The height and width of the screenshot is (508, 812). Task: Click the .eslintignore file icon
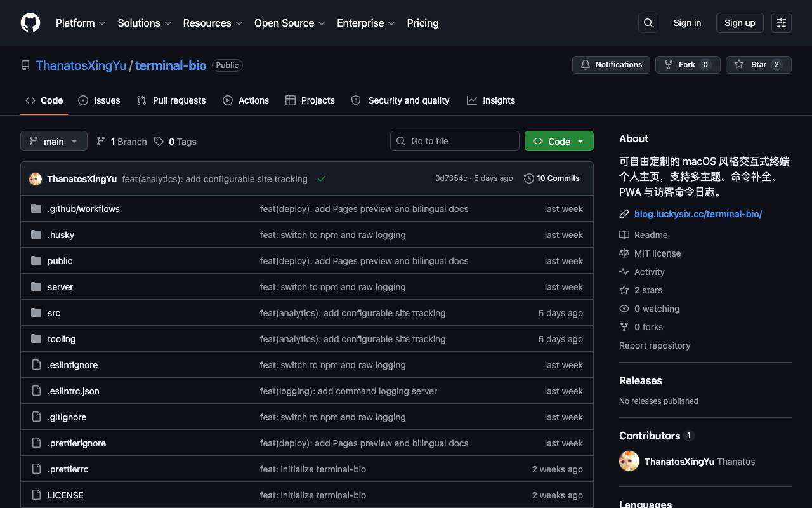36,364
